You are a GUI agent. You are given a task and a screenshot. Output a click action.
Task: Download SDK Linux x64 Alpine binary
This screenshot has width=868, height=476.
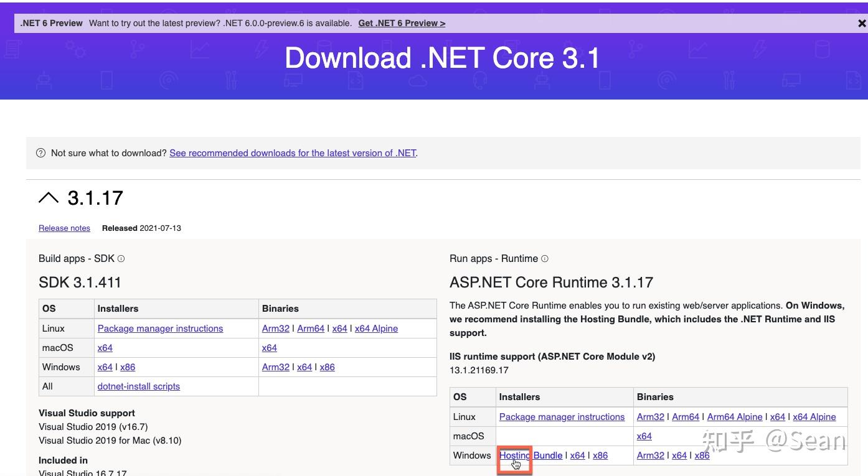(x=376, y=329)
